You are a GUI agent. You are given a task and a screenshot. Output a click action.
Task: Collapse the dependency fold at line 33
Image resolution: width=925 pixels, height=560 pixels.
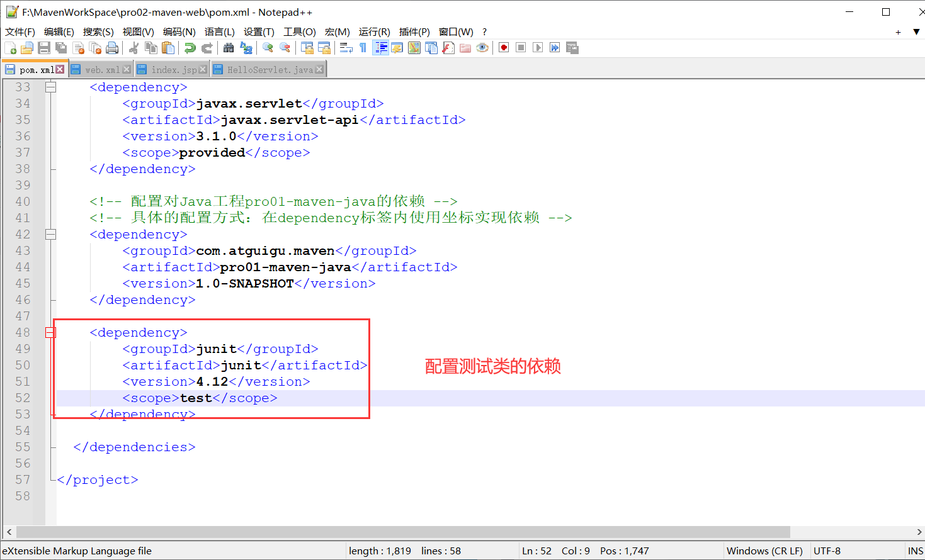click(51, 87)
